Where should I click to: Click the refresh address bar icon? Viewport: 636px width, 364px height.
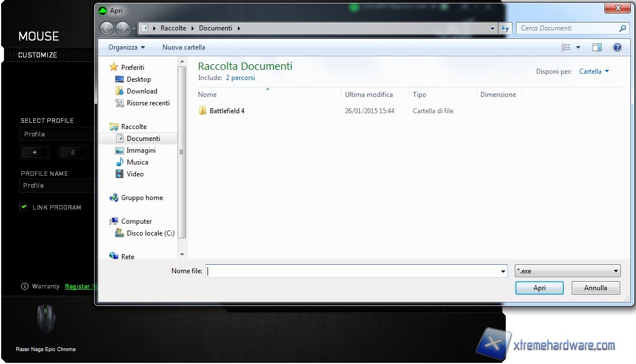click(505, 28)
